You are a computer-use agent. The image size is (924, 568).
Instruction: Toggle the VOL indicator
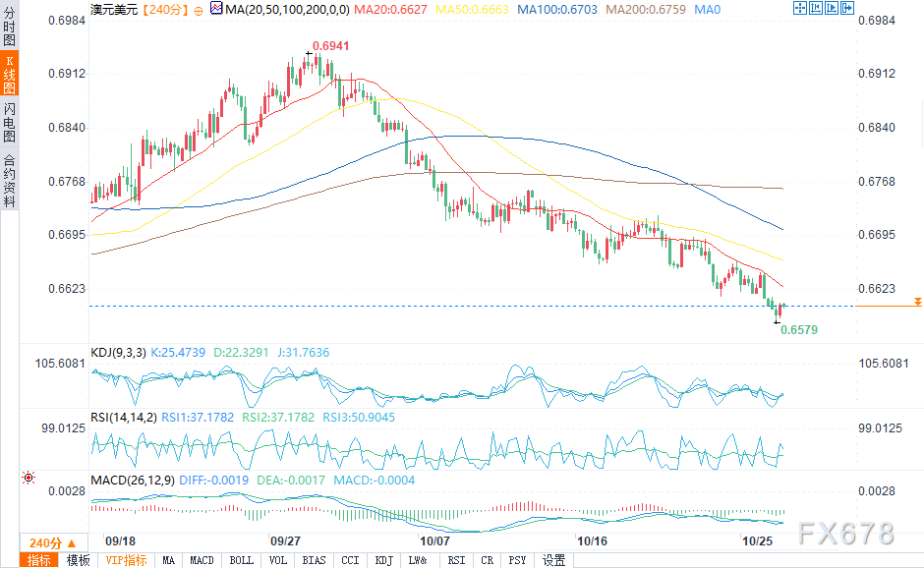(278, 560)
